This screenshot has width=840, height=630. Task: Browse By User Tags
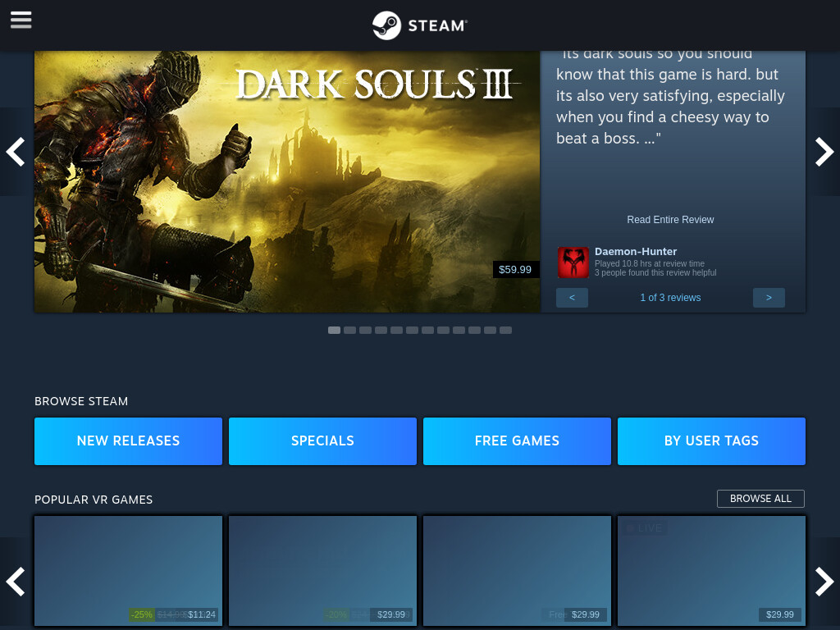pos(711,441)
